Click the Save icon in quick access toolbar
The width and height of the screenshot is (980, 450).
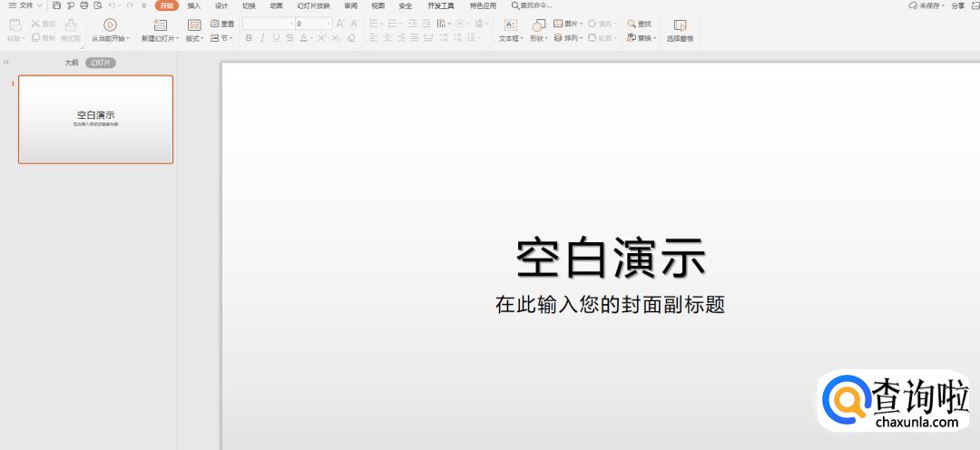[56, 5]
